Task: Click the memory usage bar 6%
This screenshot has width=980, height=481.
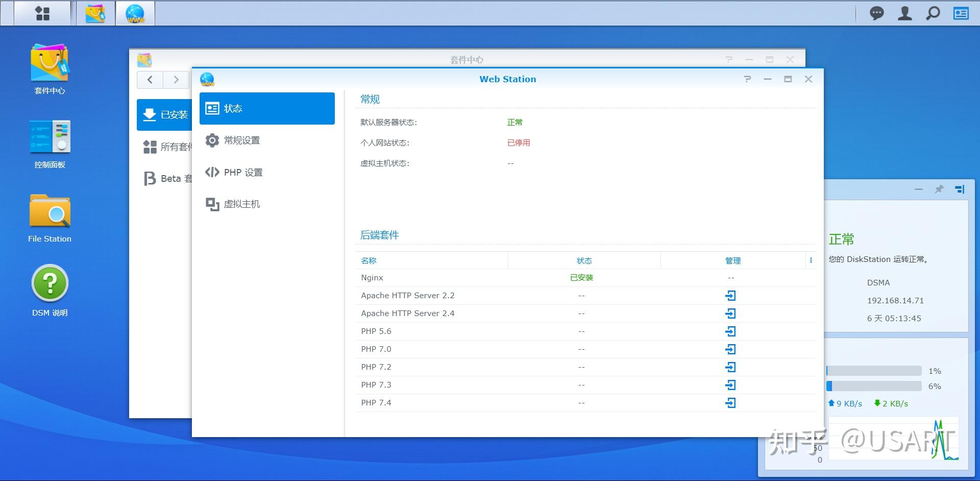Action: coord(874,387)
